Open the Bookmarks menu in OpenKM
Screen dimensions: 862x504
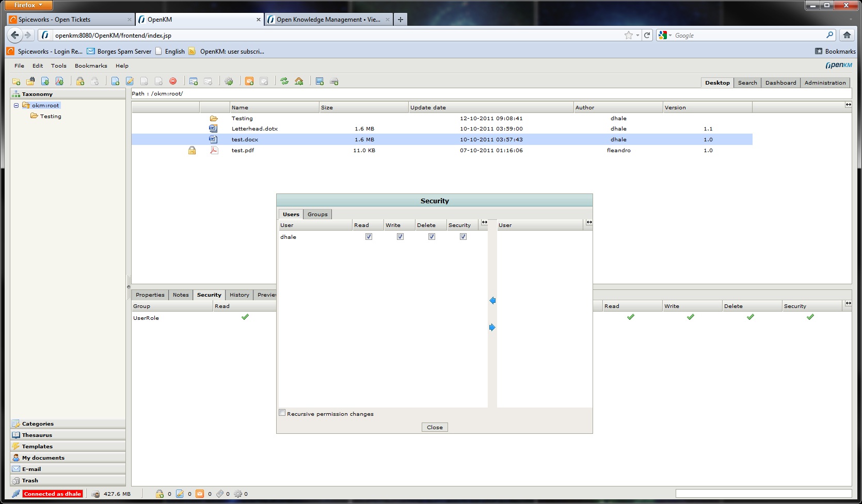pos(91,66)
